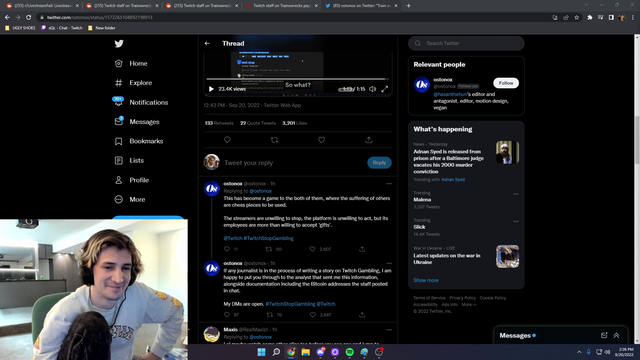
Task: Expand the Messages drawer with chevrons
Action: [x=616, y=336]
